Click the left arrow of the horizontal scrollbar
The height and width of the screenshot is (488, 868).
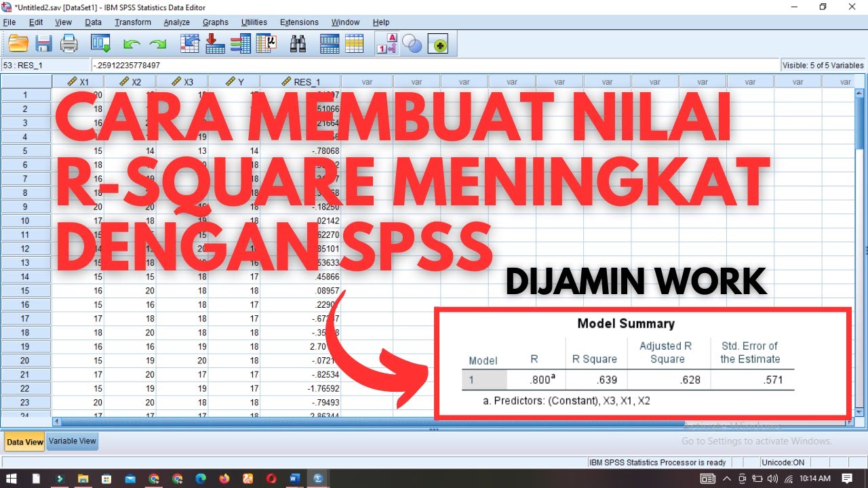click(57, 422)
